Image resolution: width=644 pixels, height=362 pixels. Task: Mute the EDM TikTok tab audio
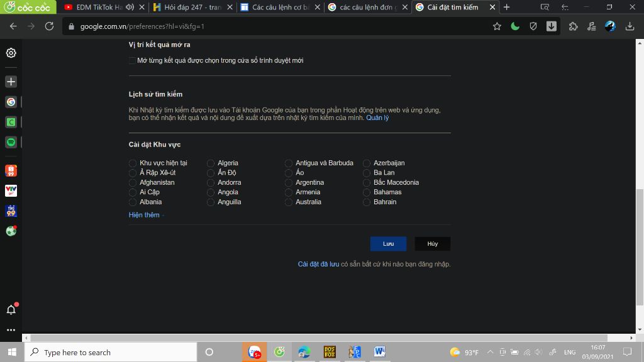point(130,7)
